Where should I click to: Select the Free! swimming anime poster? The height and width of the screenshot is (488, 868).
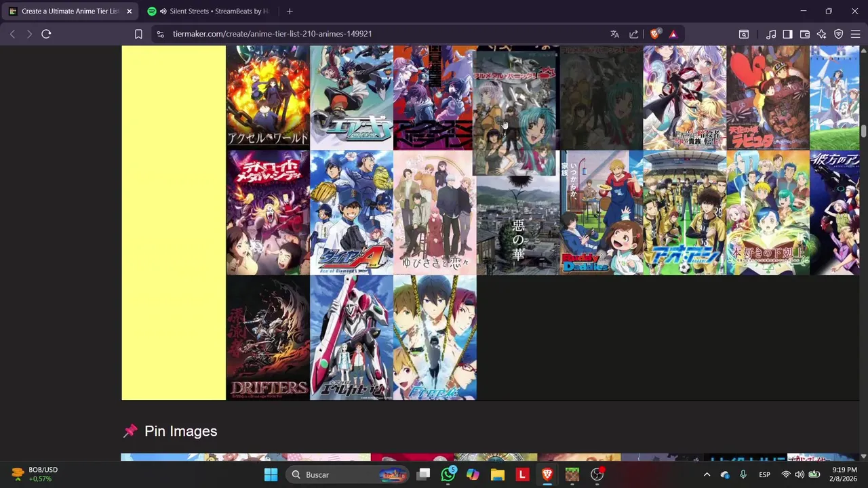pos(435,338)
